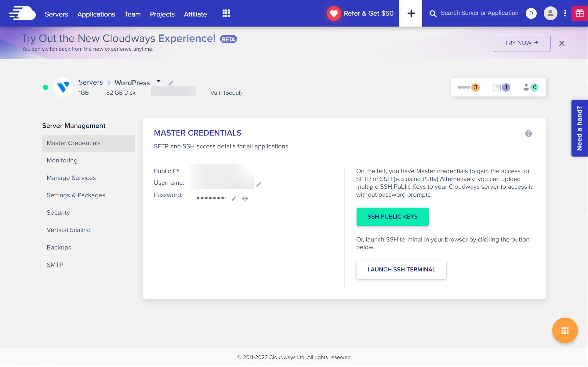Click the SSH PUBLIC KEYS button
588x367 pixels.
tap(392, 217)
